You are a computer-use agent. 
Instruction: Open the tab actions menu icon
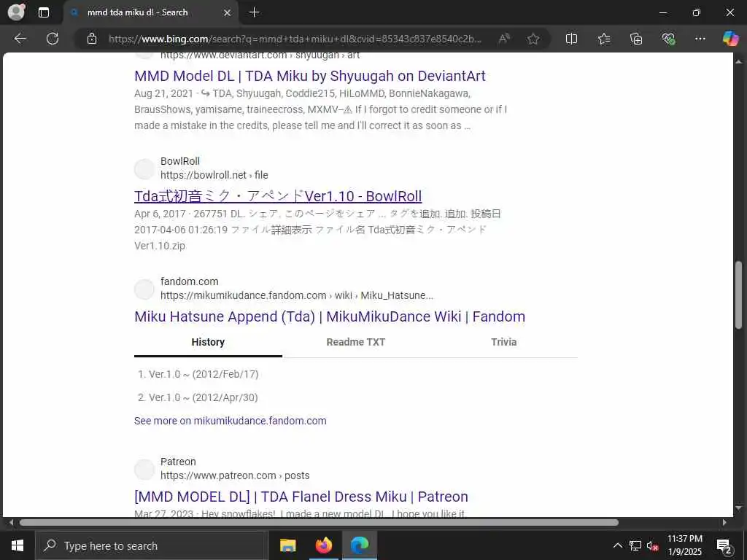[43, 12]
